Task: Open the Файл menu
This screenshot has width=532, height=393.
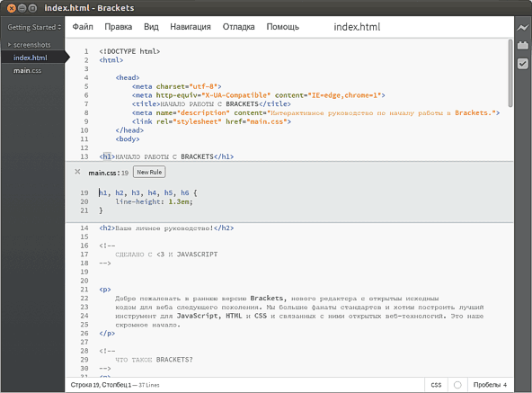Action: pyautogui.click(x=83, y=27)
